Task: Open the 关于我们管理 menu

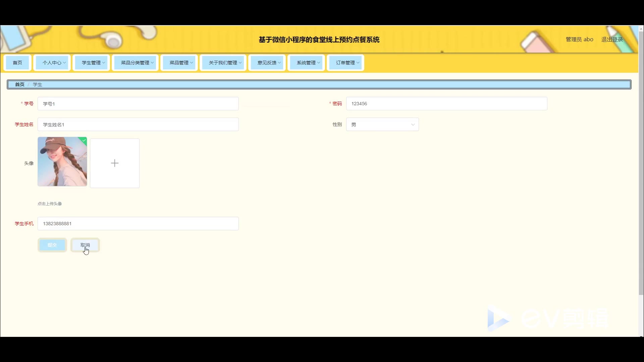Action: 223,63
